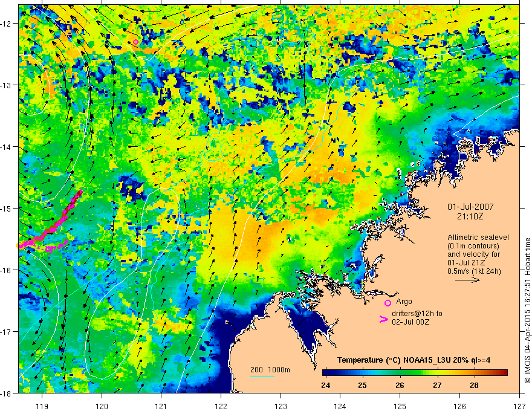
Task: Click the '119' longitude axis label
Action: [x=42, y=406]
